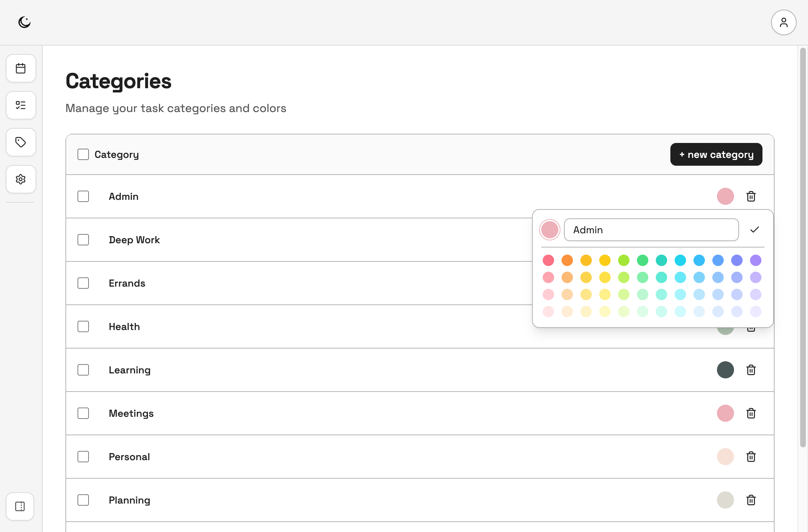Select all categories header checkbox
The image size is (808, 532).
pyautogui.click(x=83, y=154)
